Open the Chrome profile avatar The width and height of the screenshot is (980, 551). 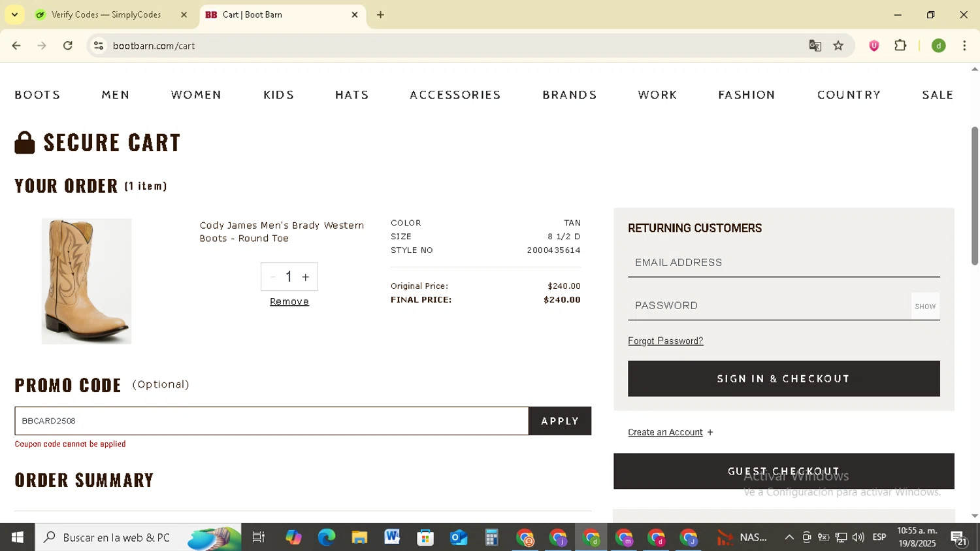click(939, 46)
